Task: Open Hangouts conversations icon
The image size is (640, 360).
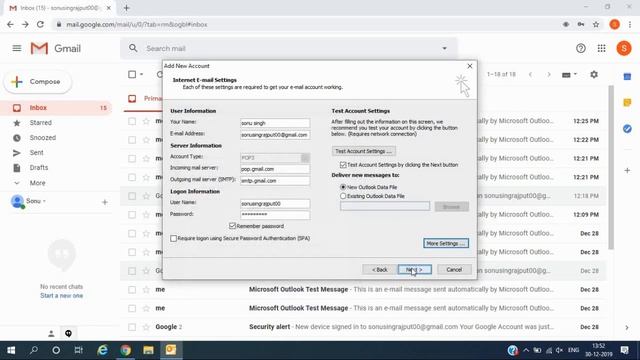Action: tap(68, 334)
